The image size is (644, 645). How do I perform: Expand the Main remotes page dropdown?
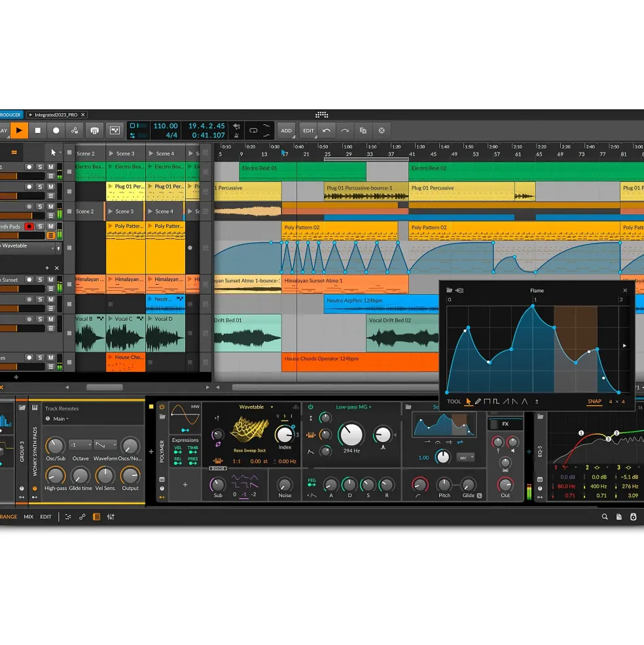61,418
